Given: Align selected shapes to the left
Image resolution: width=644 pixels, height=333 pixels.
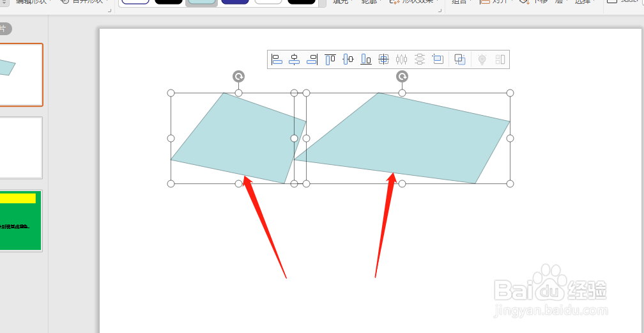Looking at the screenshot, I should pyautogui.click(x=277, y=59).
